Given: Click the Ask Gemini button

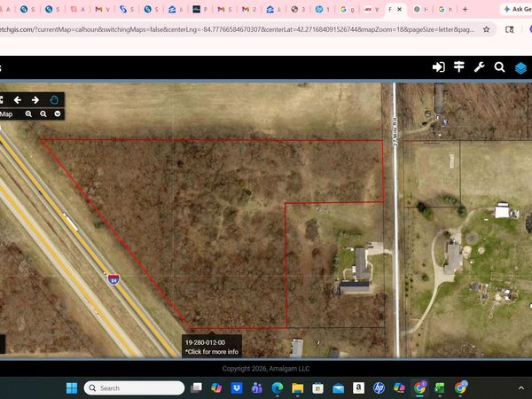Looking at the screenshot, I should (517, 10).
